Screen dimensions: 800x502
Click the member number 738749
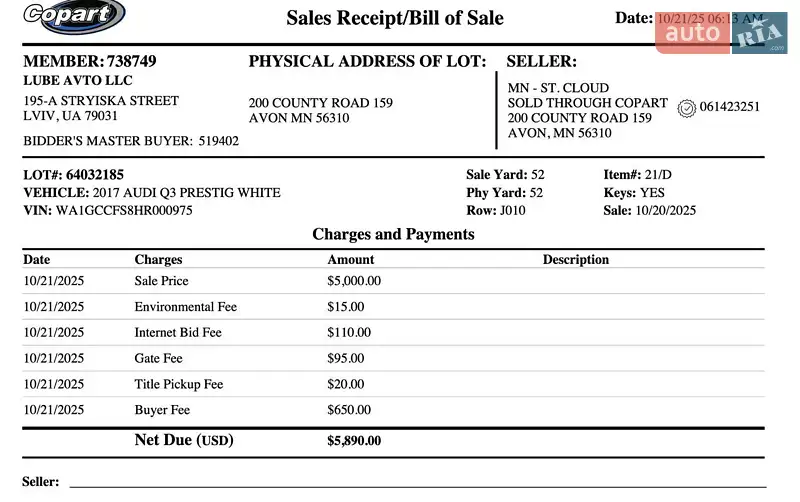[x=133, y=62]
